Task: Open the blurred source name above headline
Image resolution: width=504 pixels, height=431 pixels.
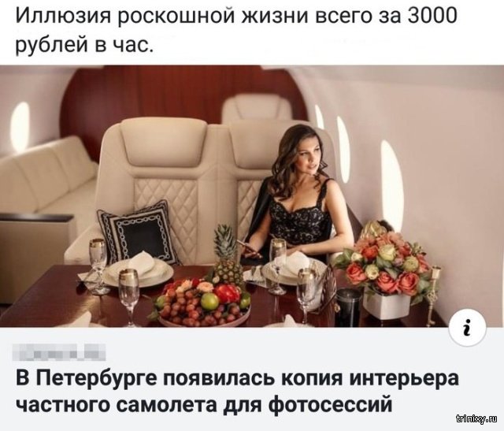Action: pos(60,352)
